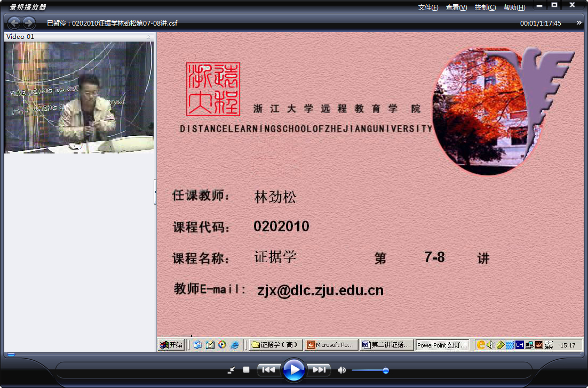The width and height of the screenshot is (588, 388).
Task: Click the Windows Media Player quick-launch icon in the slide taskbar
Action: pyautogui.click(x=223, y=344)
